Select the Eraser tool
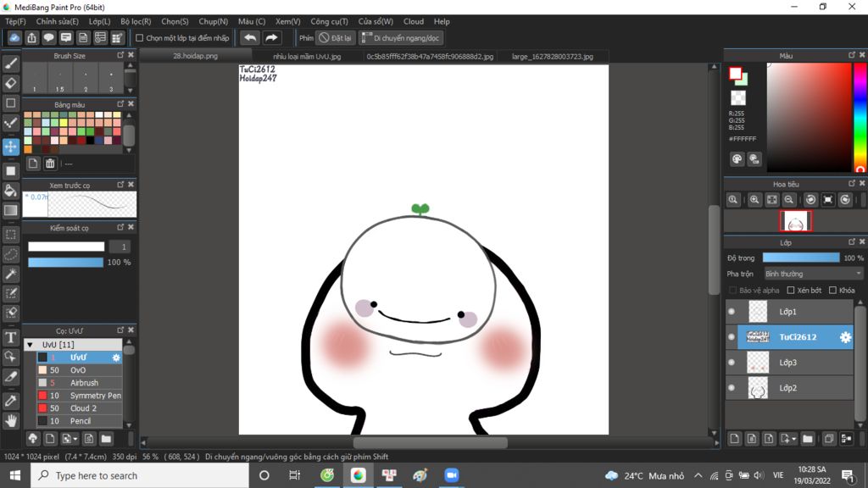 point(10,84)
